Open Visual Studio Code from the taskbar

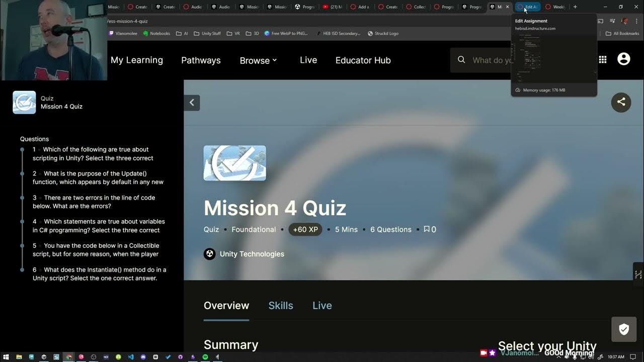click(131, 357)
